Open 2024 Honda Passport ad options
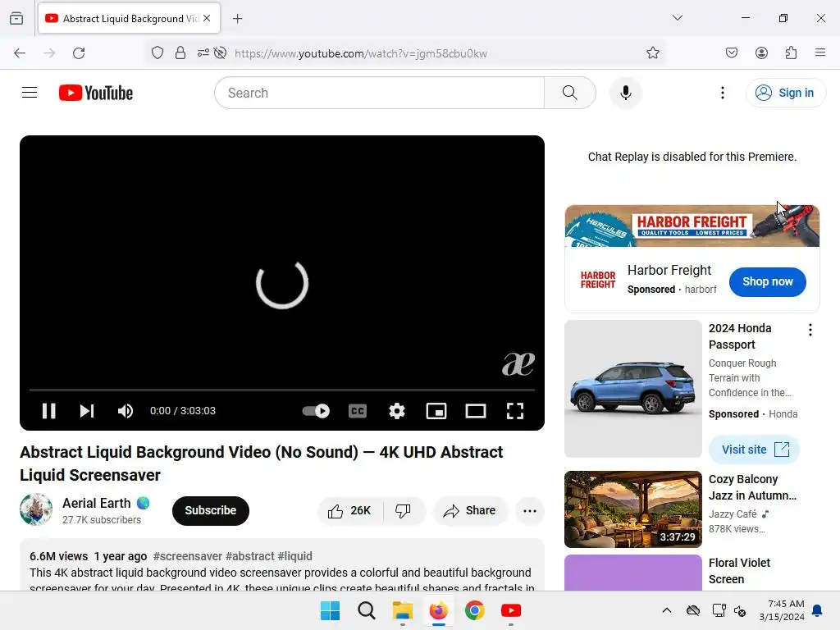Screen dimensions: 840x630 pyautogui.click(x=810, y=330)
